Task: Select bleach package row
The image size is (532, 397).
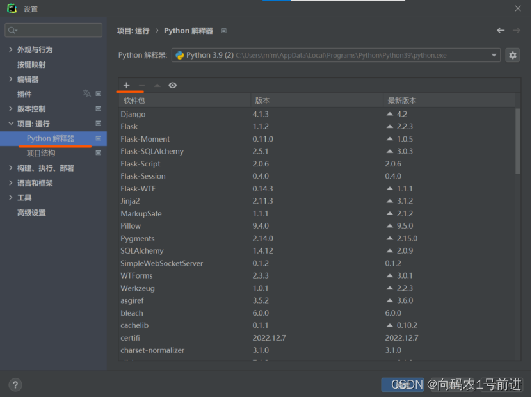Action: (x=317, y=313)
